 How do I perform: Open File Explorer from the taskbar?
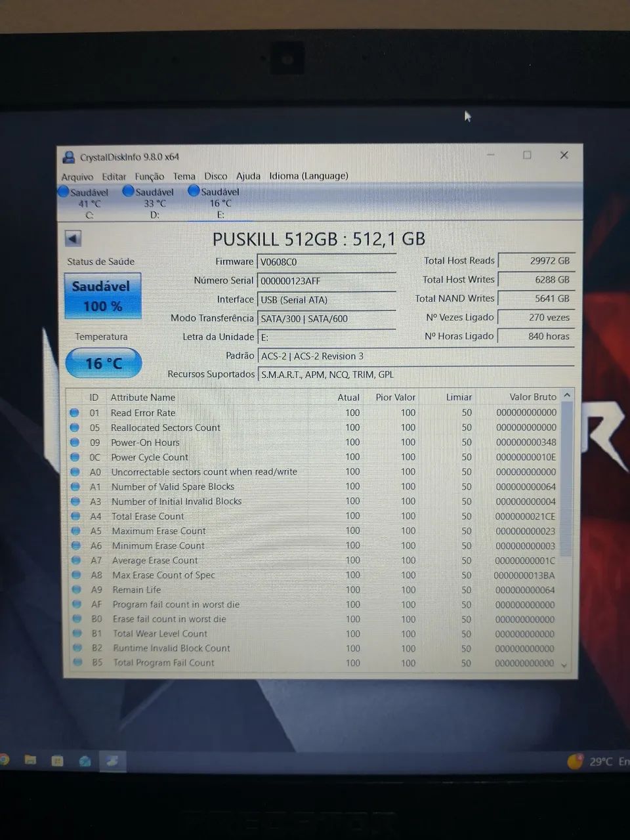tap(30, 760)
